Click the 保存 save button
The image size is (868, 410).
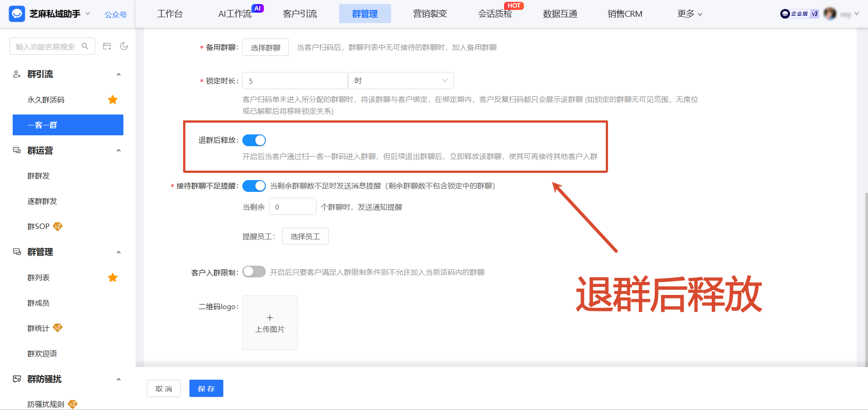(x=206, y=388)
